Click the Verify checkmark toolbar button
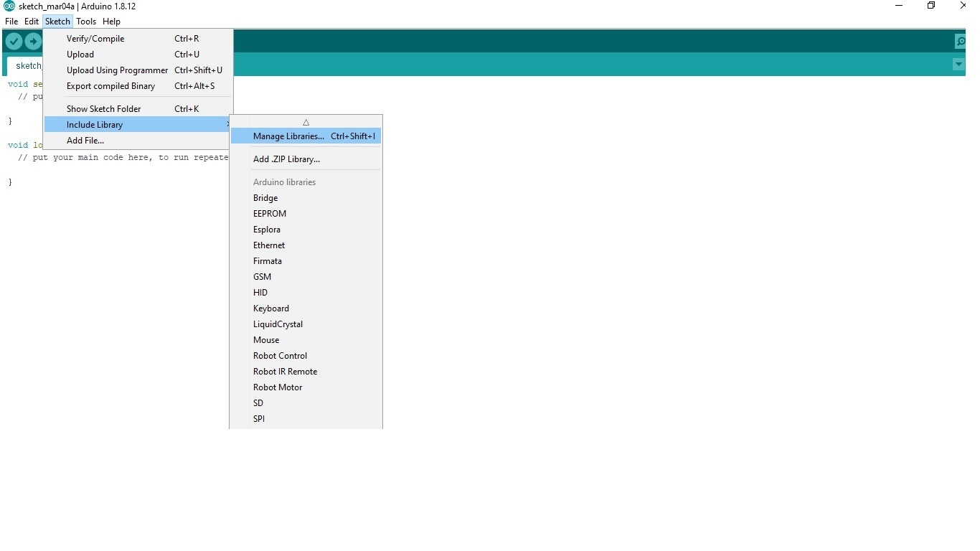 pos(14,42)
